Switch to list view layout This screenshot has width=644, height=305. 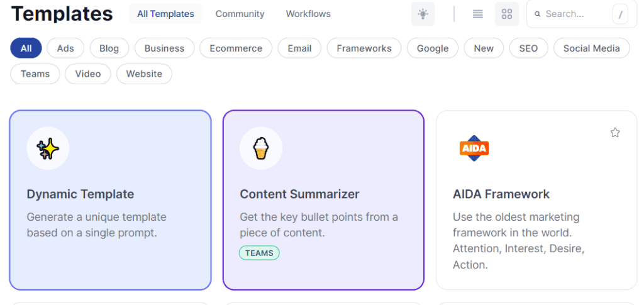point(478,14)
